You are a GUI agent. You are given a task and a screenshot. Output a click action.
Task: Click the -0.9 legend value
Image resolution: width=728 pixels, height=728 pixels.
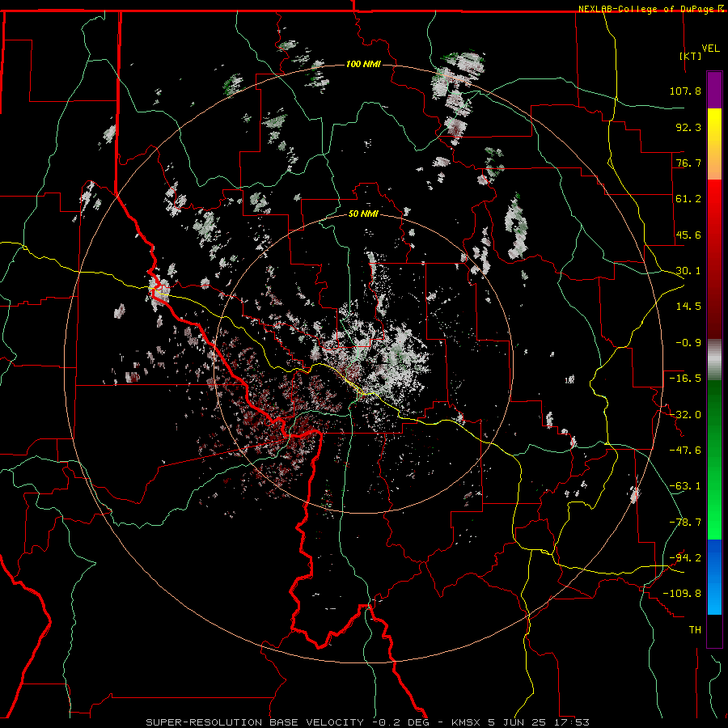pos(688,343)
